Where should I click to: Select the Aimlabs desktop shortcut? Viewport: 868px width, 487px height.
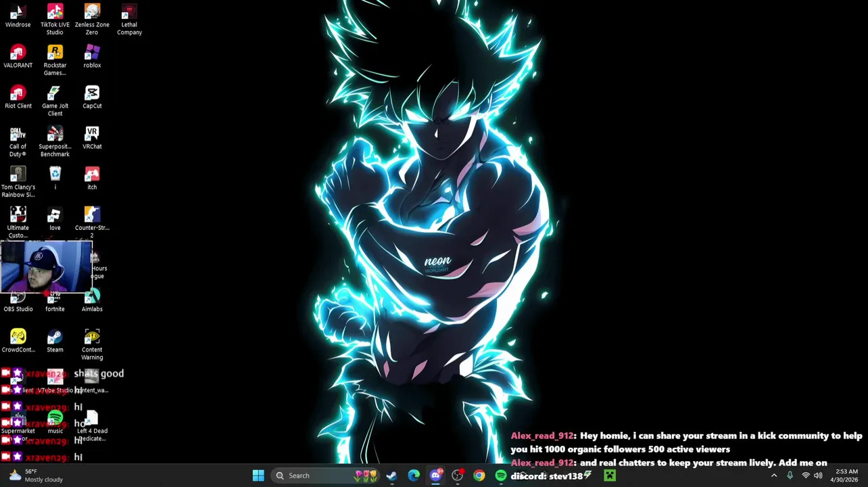[92, 300]
